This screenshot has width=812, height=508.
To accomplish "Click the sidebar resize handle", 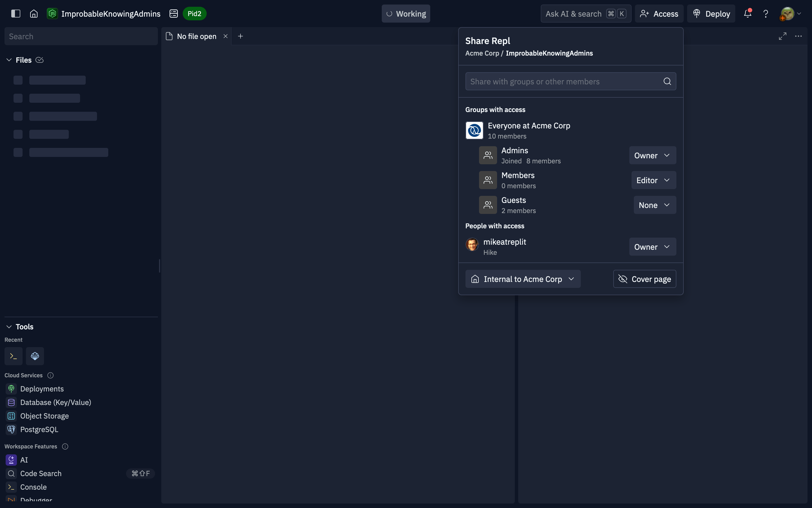I will 159,266.
